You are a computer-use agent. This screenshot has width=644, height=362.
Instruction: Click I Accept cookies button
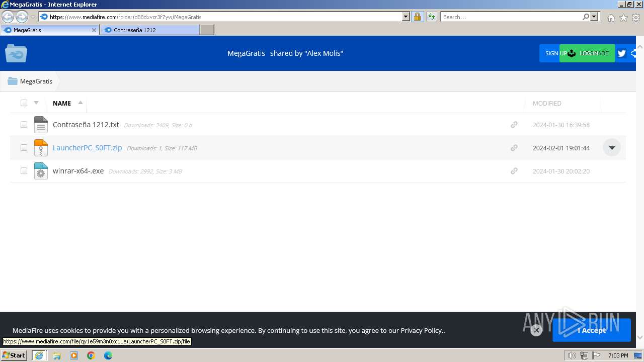(592, 330)
